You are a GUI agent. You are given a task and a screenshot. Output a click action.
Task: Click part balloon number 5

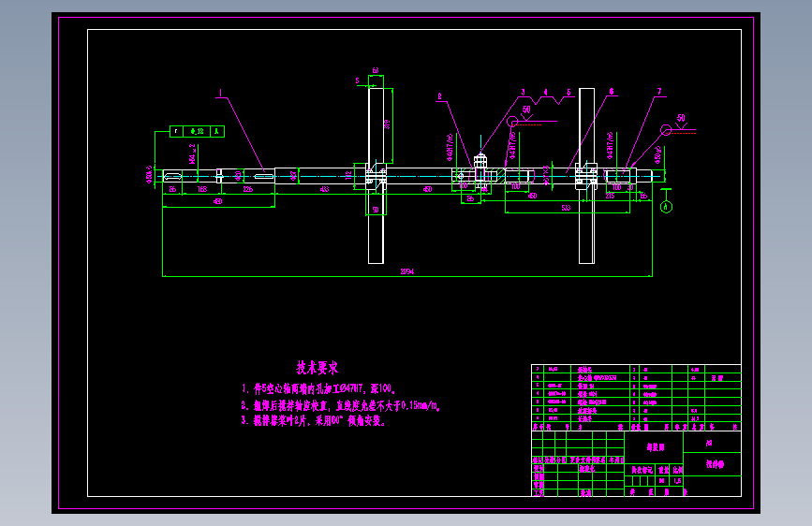pyautogui.click(x=568, y=92)
